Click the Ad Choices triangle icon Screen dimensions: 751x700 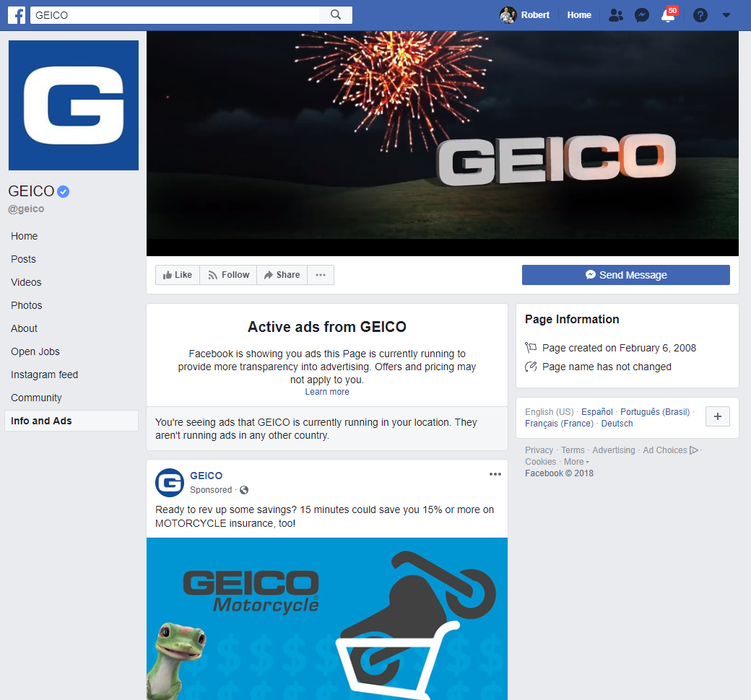(694, 450)
